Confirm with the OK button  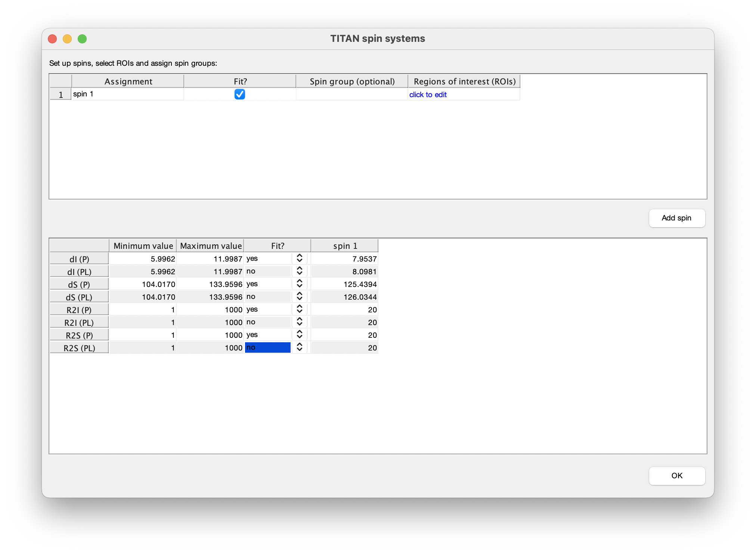676,476
